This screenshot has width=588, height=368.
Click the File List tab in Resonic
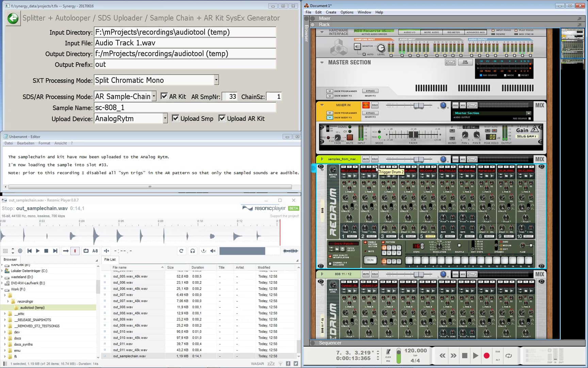coord(110,260)
